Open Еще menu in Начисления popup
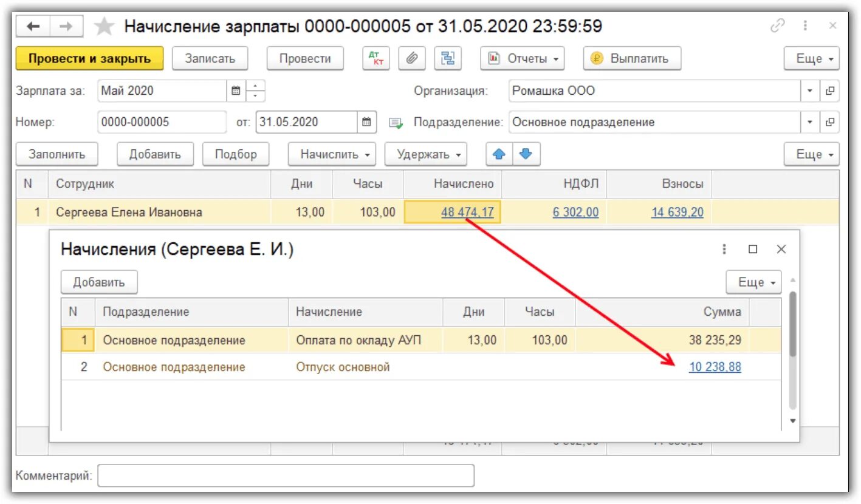Image resolution: width=861 pixels, height=504 pixels. pyautogui.click(x=753, y=282)
